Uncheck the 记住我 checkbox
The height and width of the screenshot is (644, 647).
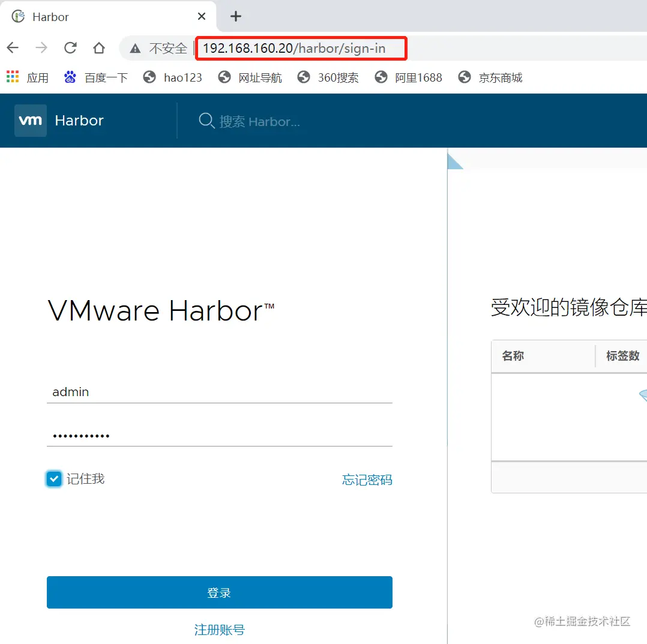click(54, 479)
